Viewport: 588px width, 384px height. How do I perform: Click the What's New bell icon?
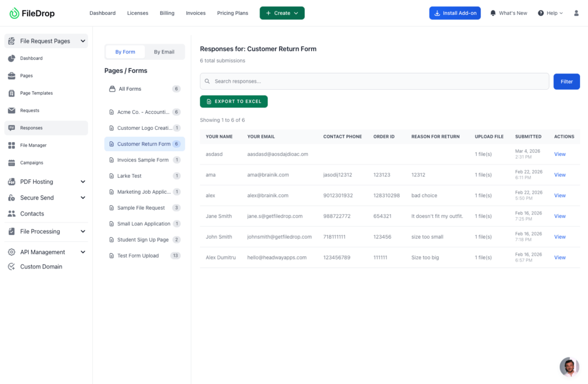[492, 12]
